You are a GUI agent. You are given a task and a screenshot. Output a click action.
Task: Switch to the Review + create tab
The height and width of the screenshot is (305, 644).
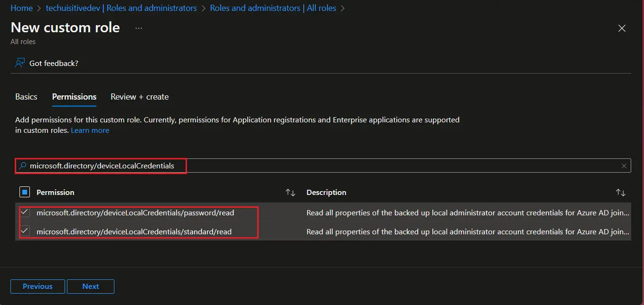[x=140, y=96]
